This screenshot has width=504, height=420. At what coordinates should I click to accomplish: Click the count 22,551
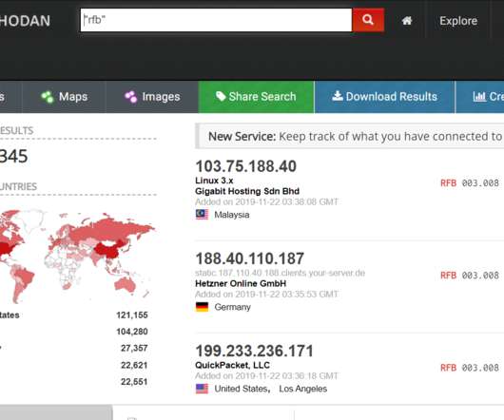click(x=134, y=382)
